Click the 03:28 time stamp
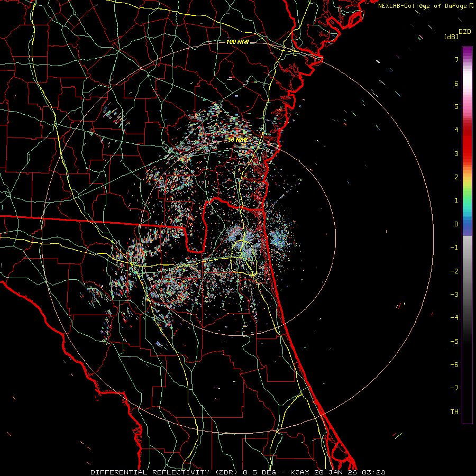476x476 pixels. (x=373, y=472)
